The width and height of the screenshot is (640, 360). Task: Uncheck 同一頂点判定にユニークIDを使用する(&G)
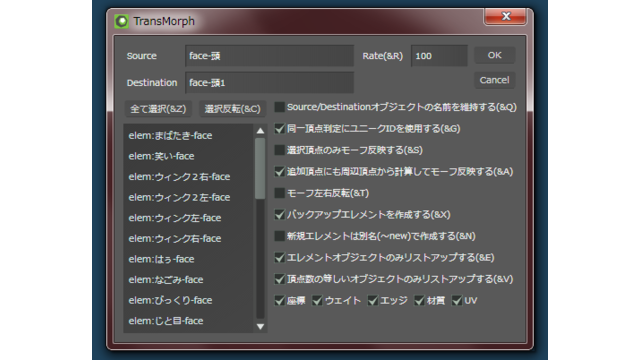[x=280, y=129]
